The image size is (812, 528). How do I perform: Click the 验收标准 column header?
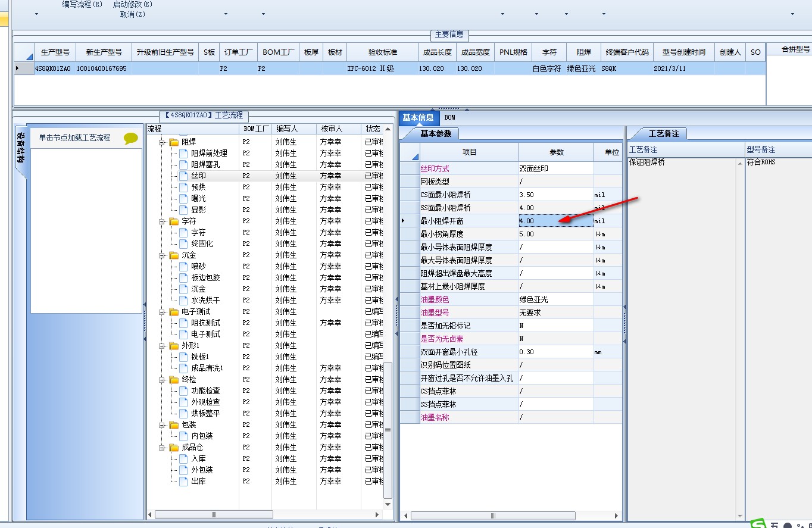click(x=383, y=52)
